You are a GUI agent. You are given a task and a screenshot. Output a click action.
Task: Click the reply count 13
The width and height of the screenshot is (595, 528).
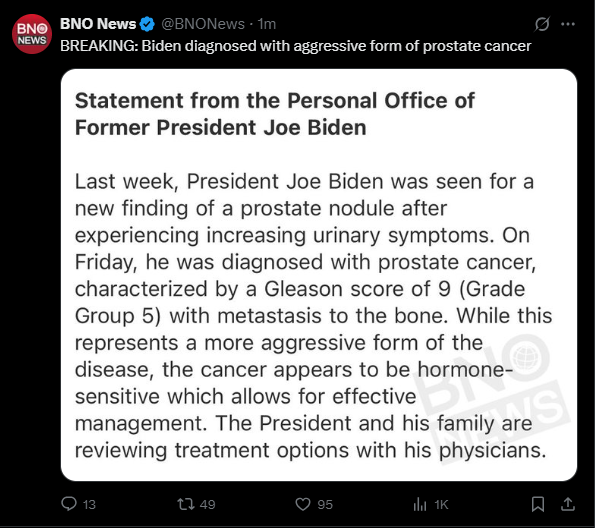89,504
